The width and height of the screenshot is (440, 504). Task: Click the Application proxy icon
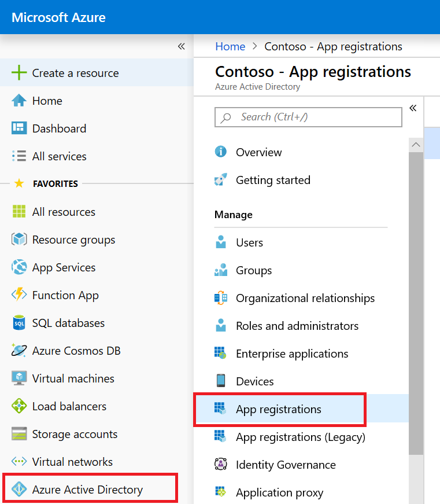[221, 492]
